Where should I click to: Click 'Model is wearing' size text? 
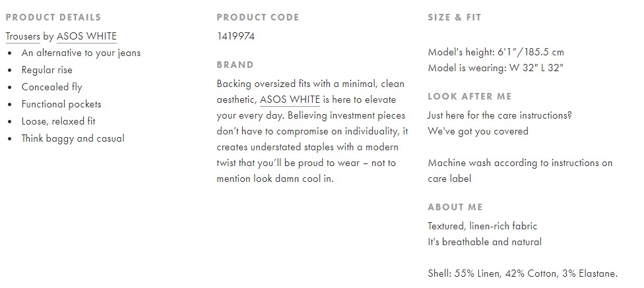(496, 68)
